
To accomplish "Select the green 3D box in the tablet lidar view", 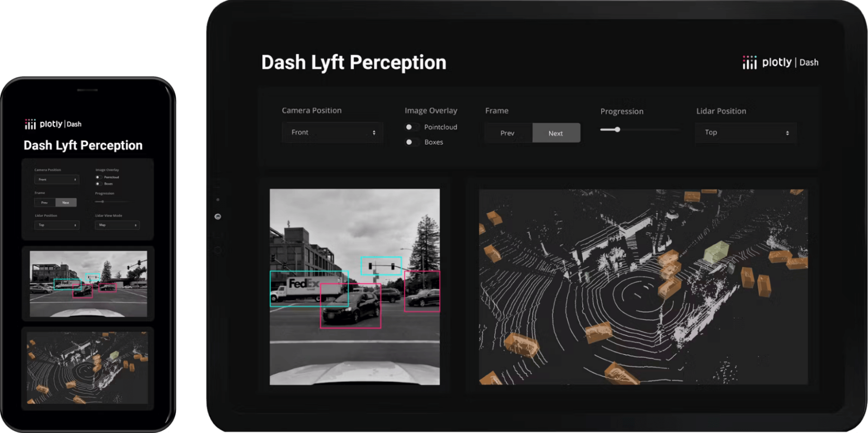I will (x=716, y=252).
